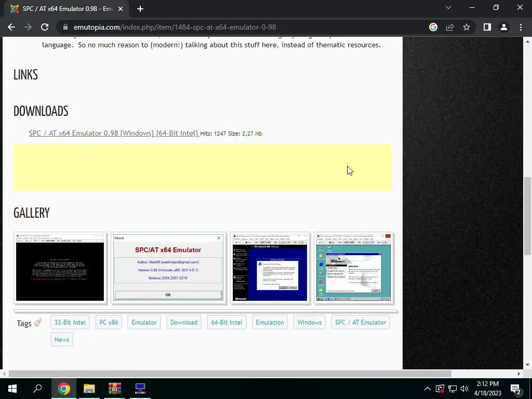
Task: Open the clock and calendar flyout
Action: click(x=487, y=389)
